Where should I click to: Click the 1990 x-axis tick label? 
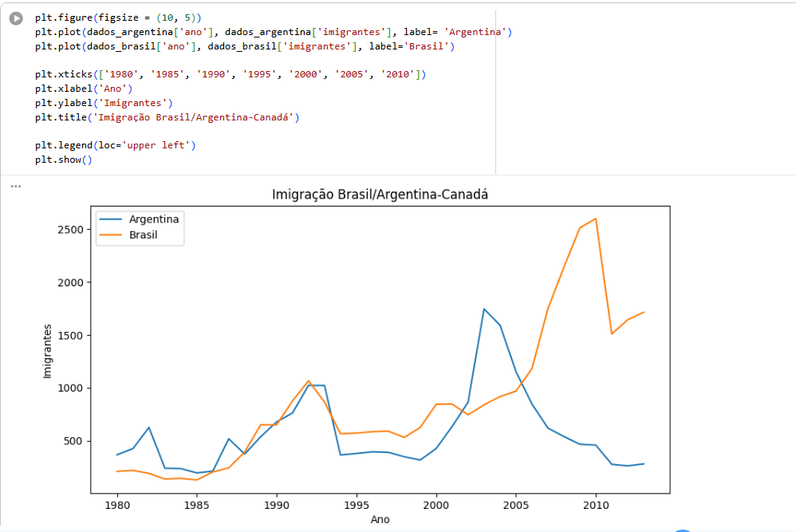click(x=277, y=505)
